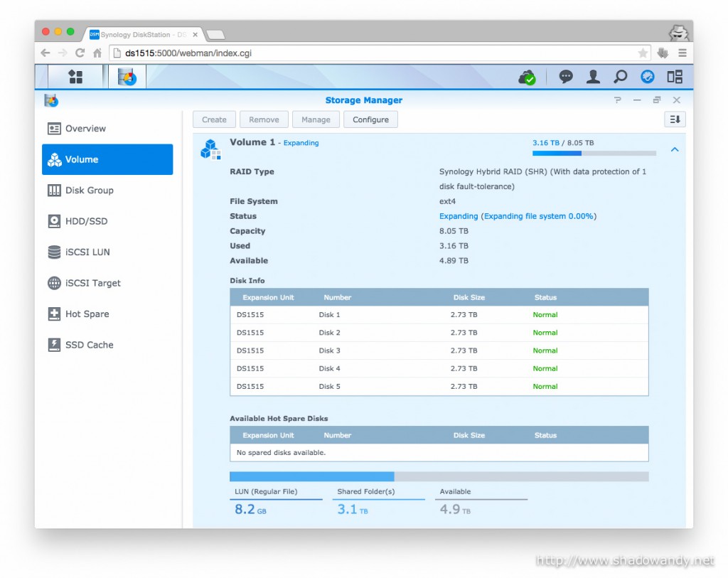Image resolution: width=728 pixels, height=578 pixels.
Task: Open the widgets layout icon
Action: pos(675,77)
